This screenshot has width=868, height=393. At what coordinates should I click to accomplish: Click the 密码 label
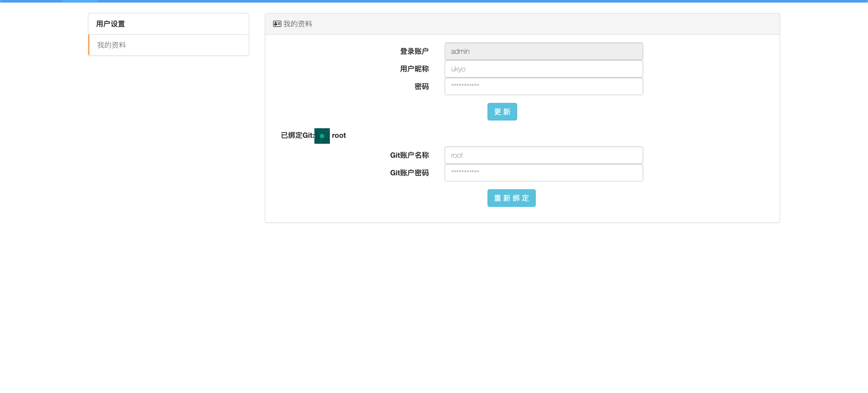(421, 86)
